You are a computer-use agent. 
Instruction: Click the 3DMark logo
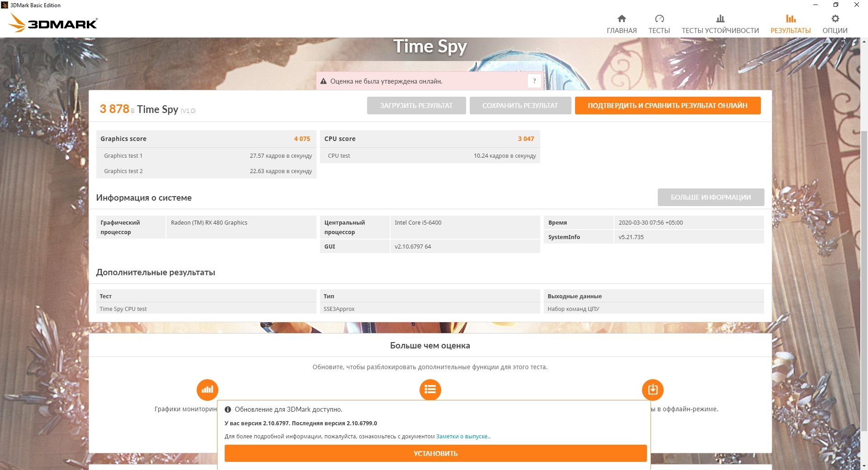[x=54, y=23]
